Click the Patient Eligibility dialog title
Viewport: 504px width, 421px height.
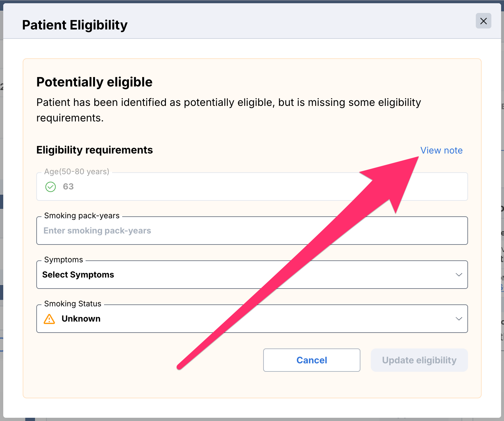pyautogui.click(x=75, y=25)
